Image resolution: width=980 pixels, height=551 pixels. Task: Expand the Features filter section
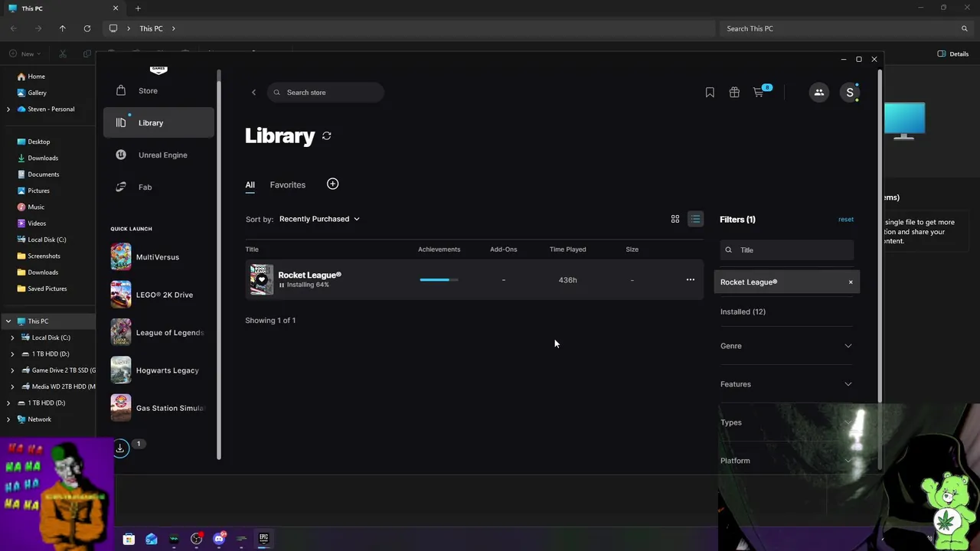[786, 384]
